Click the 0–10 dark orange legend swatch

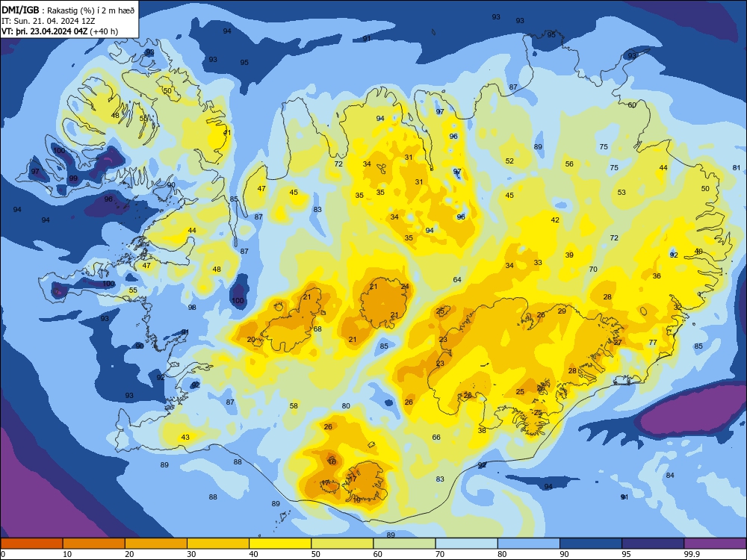(x=31, y=544)
